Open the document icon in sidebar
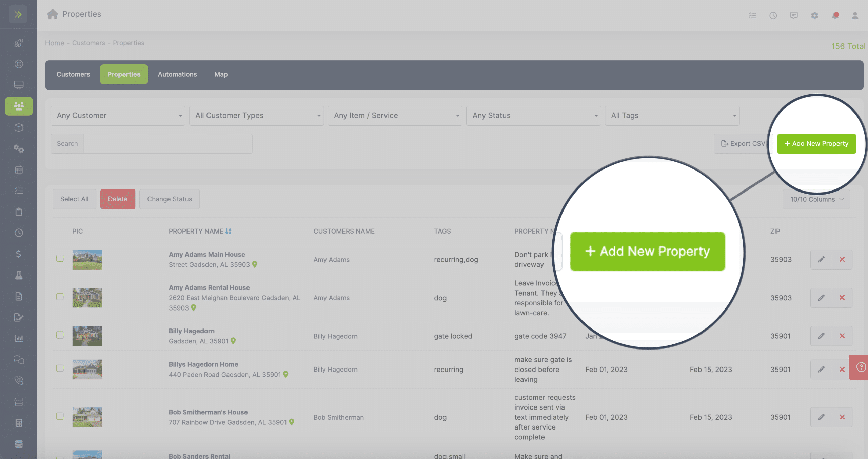This screenshot has height=459, width=868. (19, 296)
